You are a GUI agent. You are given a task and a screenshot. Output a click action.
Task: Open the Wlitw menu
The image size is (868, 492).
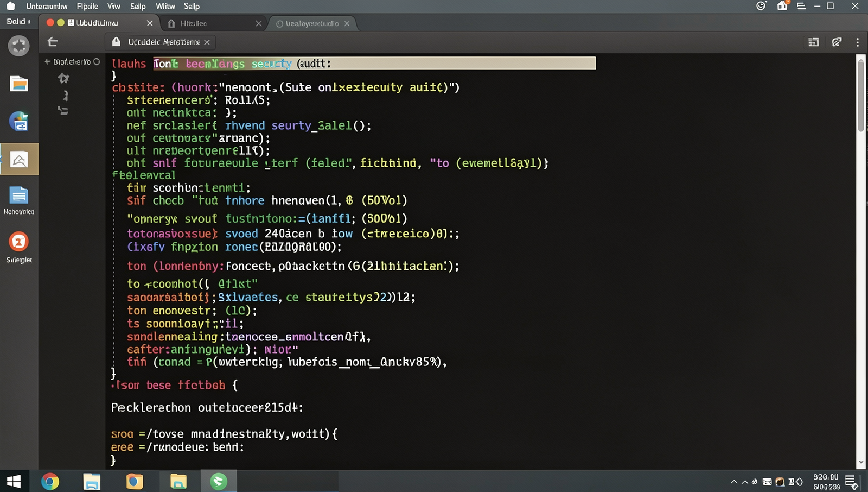[x=165, y=7]
